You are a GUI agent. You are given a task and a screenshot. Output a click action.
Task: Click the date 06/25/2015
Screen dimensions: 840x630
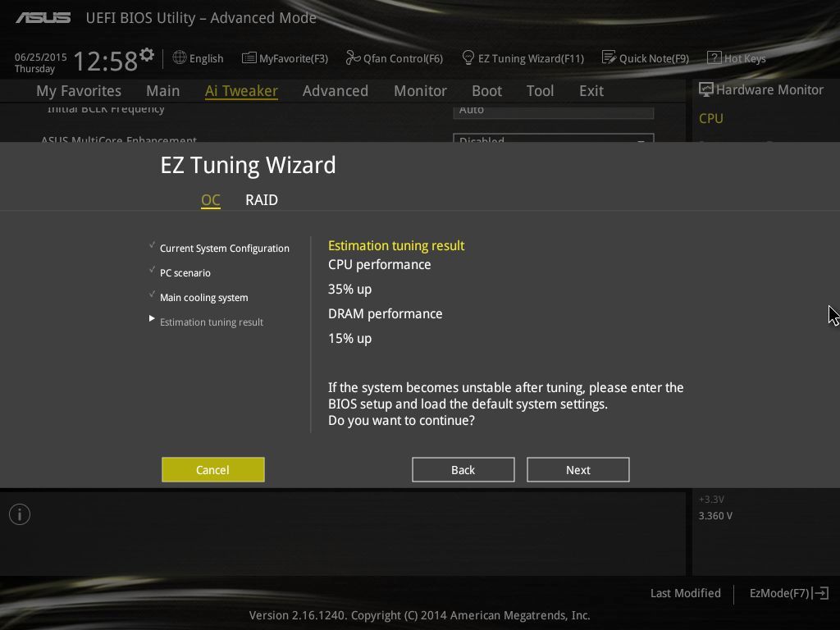click(x=41, y=57)
